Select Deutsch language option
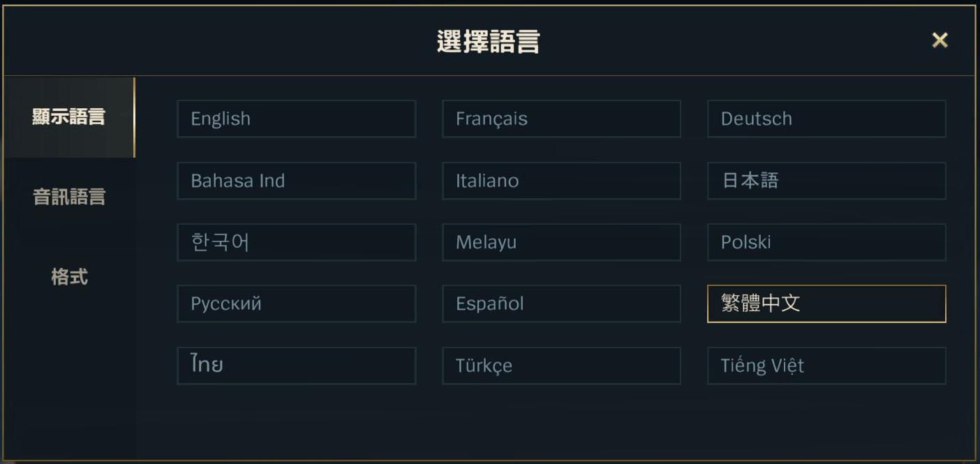Screen dimensions: 980x464 point(826,119)
